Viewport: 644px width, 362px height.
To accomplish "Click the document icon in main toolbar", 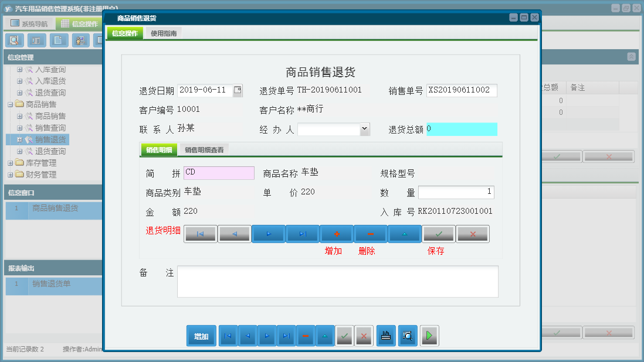I will (x=59, y=40).
